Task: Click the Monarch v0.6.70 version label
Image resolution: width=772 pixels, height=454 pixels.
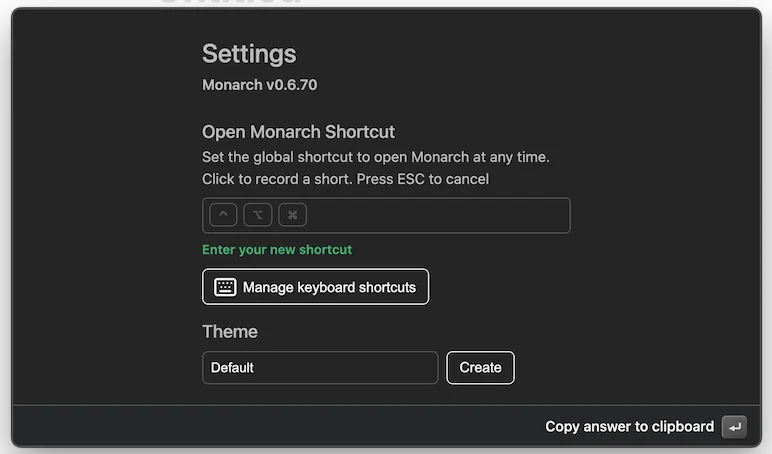Action: [x=259, y=85]
